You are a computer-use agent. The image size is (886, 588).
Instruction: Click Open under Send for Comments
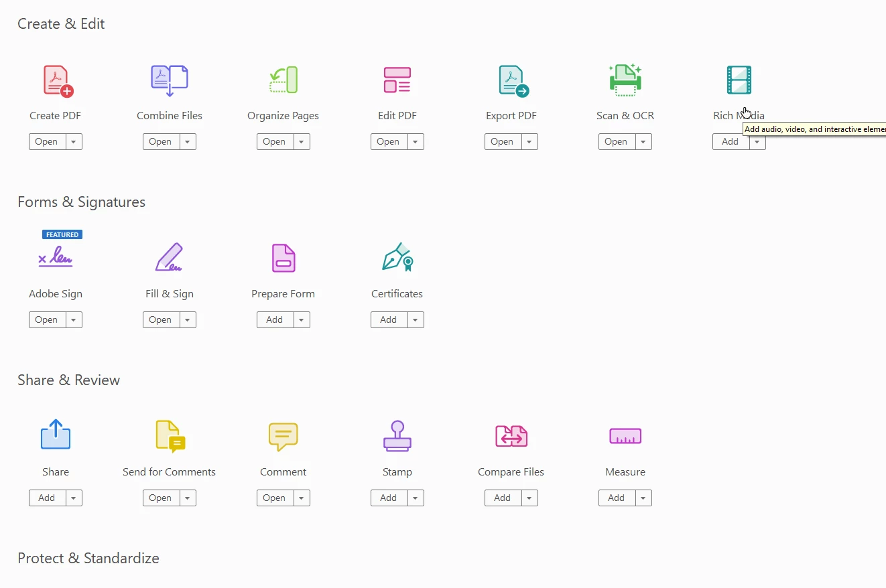coord(161,498)
